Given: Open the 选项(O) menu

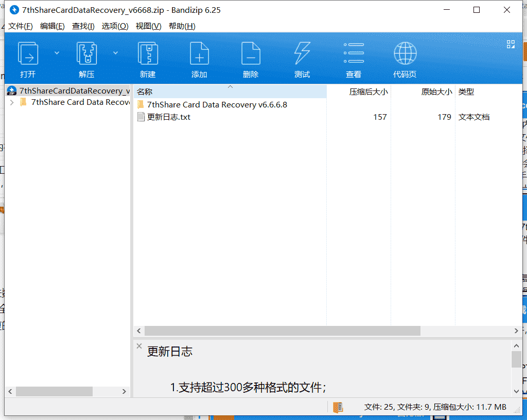Looking at the screenshot, I should click(115, 26).
